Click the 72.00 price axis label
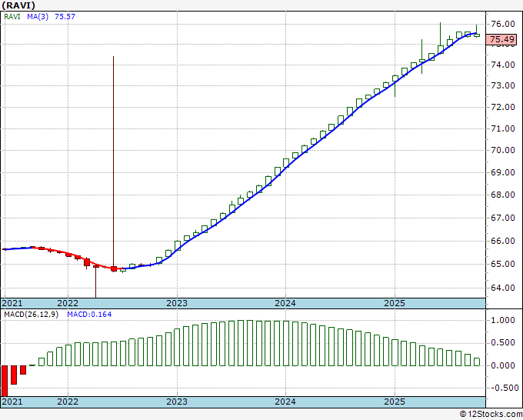The image size is (523, 420). pos(503,107)
